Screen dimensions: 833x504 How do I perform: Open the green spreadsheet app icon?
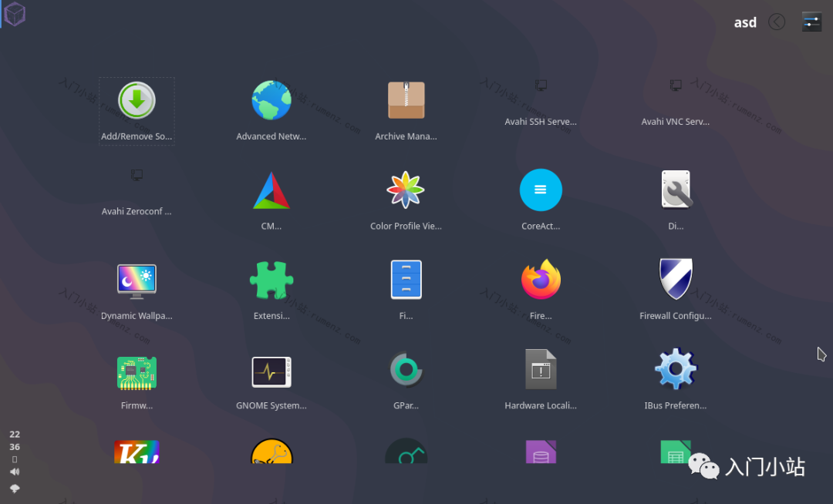click(x=675, y=452)
